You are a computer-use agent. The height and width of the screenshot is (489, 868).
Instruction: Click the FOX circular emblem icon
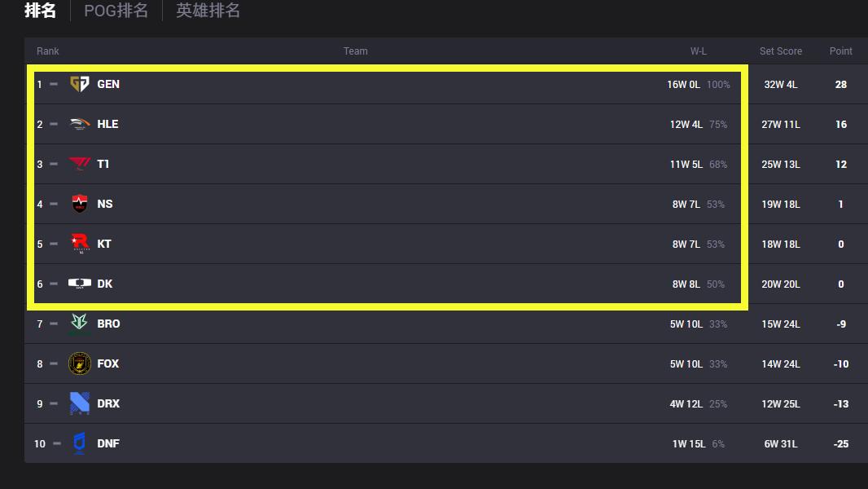(x=80, y=363)
